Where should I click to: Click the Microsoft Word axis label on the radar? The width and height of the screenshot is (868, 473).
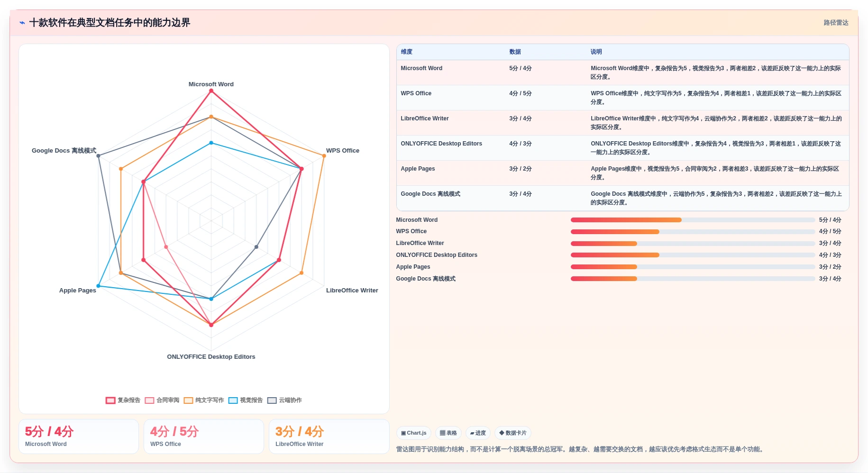[x=211, y=84]
